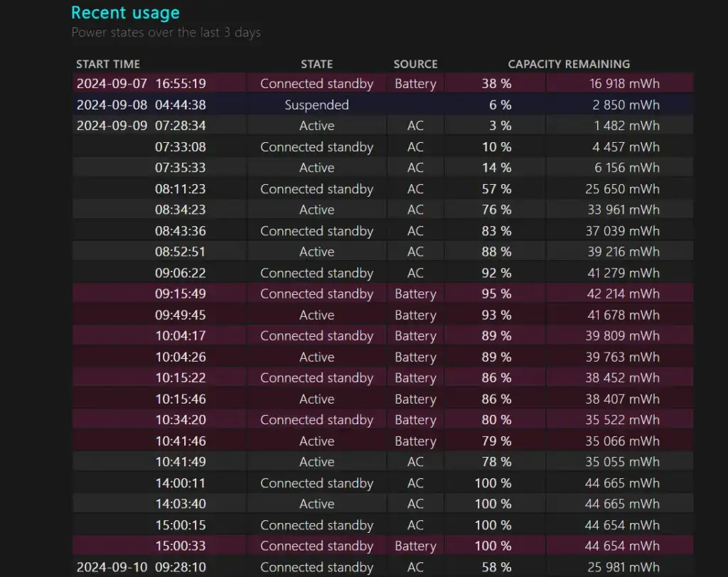
Task: Click the 10:15:22 time cell
Action: click(x=180, y=378)
